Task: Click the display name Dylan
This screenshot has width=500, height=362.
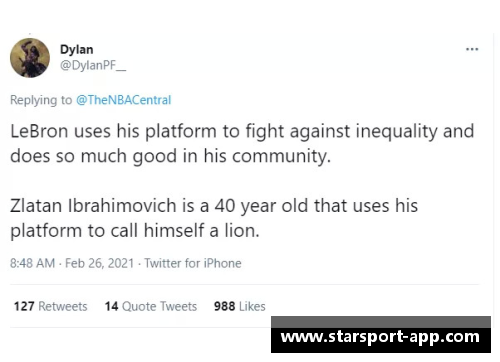Action: point(76,49)
